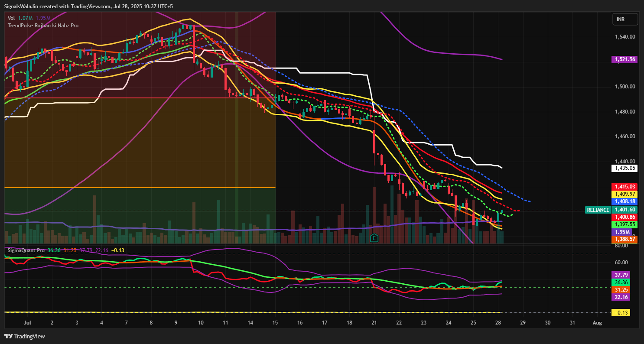Click the RELIANCE symbol price label
Viewport: 644px width, 344px height.
point(598,210)
